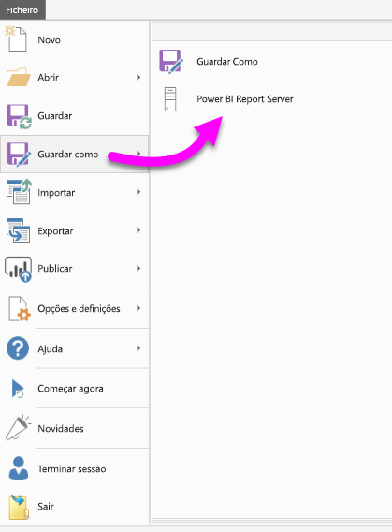The image size is (392, 532).
Task: Choose Sair to exit the application
Action: [46, 506]
